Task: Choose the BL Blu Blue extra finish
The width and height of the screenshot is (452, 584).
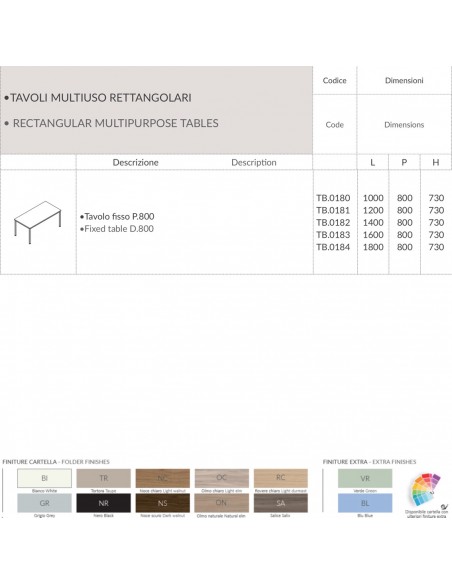Action: click(365, 503)
